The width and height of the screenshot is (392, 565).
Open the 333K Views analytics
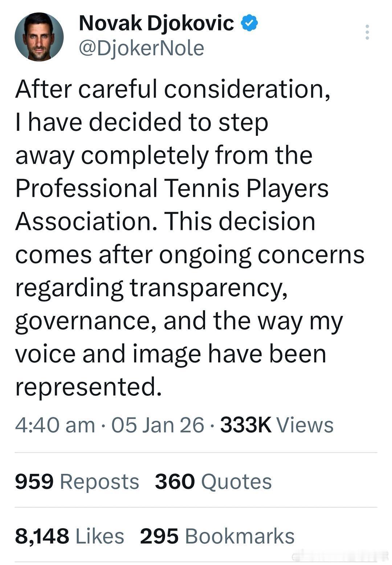(x=277, y=425)
